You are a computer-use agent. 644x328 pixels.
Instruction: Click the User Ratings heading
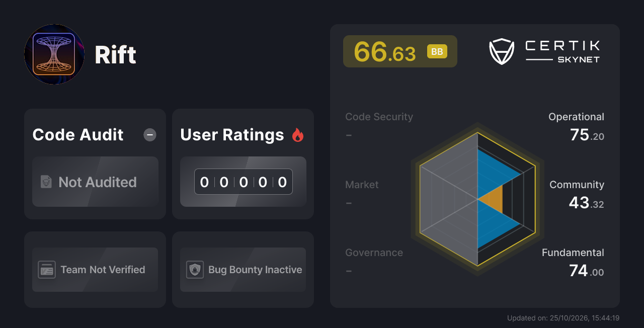(232, 135)
